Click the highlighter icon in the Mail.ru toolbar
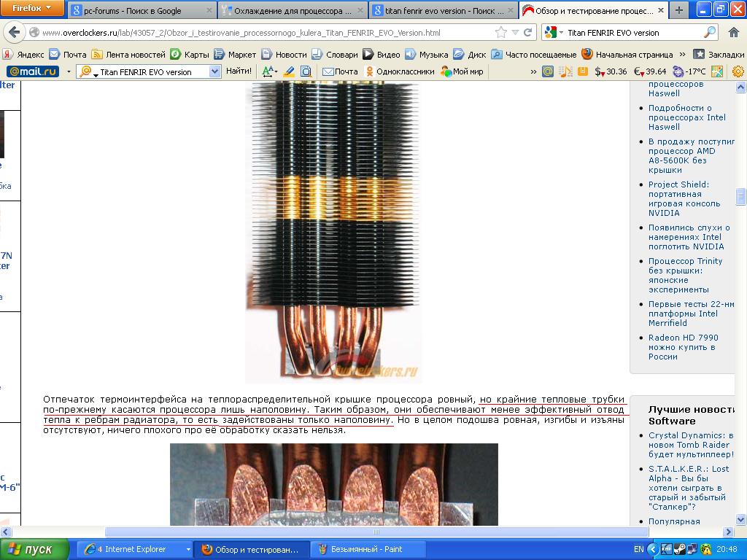 coord(288,71)
